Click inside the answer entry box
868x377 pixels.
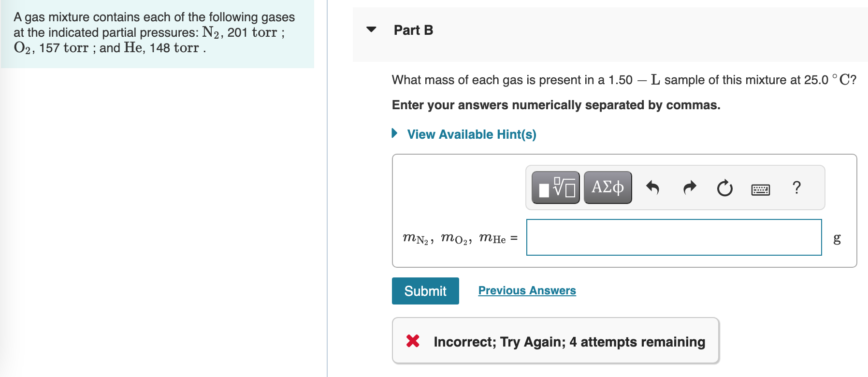click(674, 237)
